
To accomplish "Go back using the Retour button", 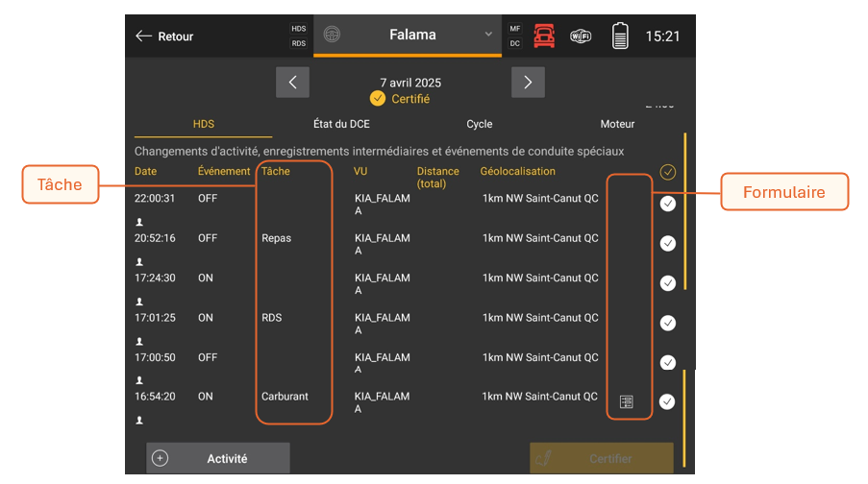I will [164, 36].
